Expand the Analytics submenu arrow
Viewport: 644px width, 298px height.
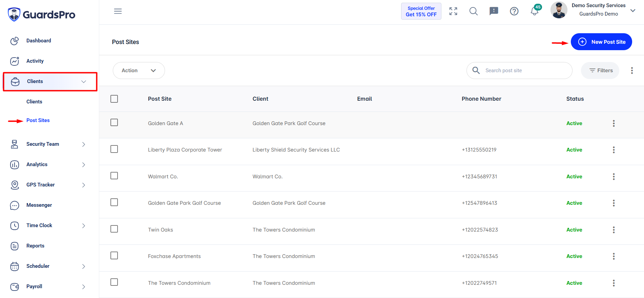click(x=84, y=165)
